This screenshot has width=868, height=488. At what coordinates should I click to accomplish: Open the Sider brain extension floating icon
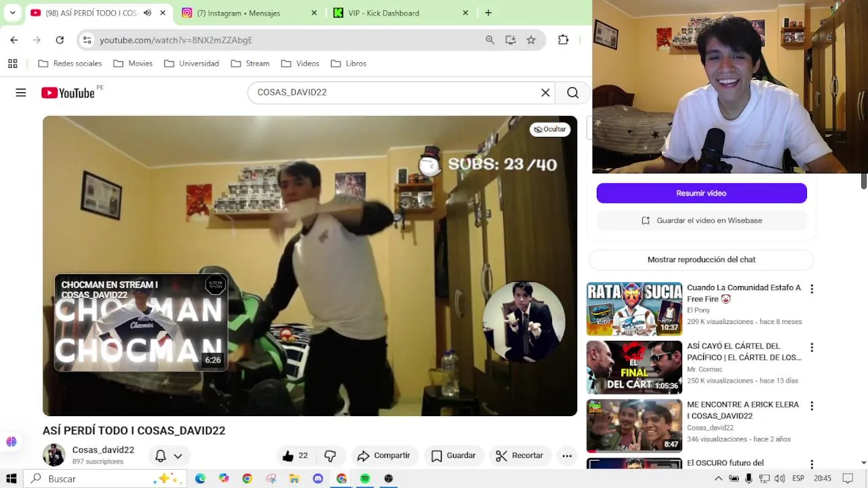[12, 441]
